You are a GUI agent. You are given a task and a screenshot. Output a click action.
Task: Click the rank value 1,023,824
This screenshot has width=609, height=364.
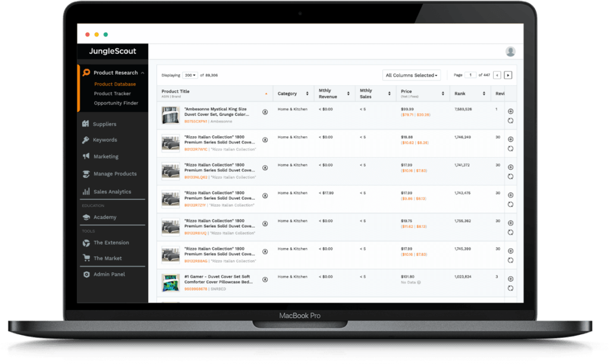(x=463, y=277)
